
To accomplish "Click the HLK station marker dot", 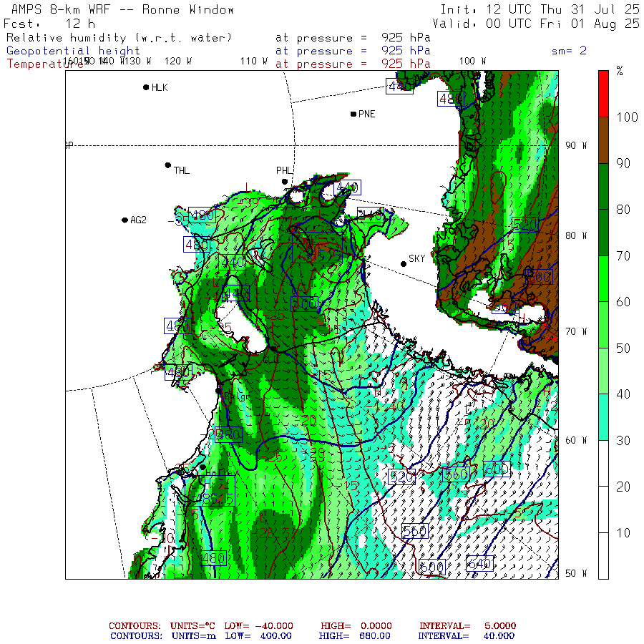I will 146,87.
